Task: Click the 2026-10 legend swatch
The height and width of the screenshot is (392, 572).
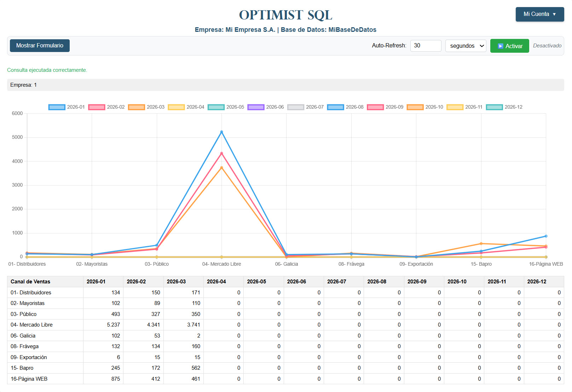Action: [415, 107]
